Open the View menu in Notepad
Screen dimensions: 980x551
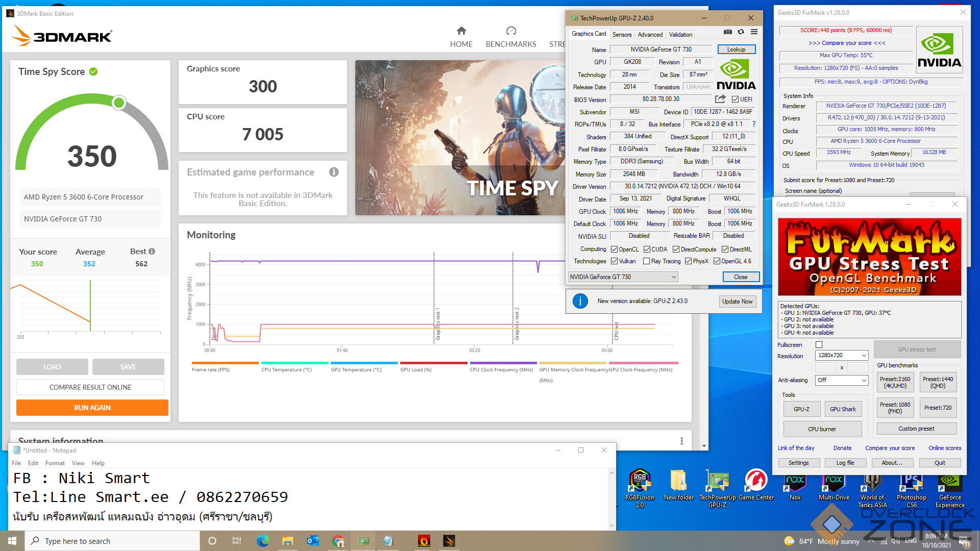[78, 463]
